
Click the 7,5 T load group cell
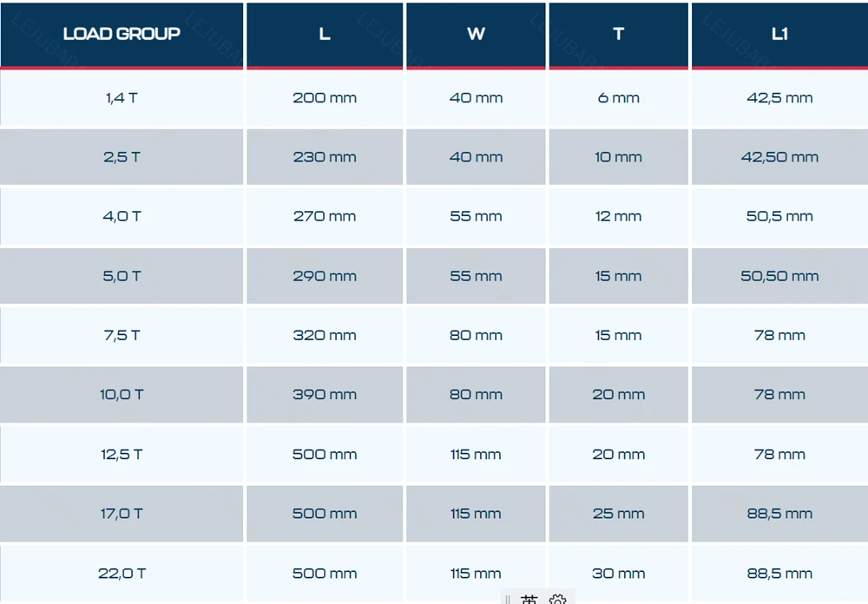(x=122, y=336)
